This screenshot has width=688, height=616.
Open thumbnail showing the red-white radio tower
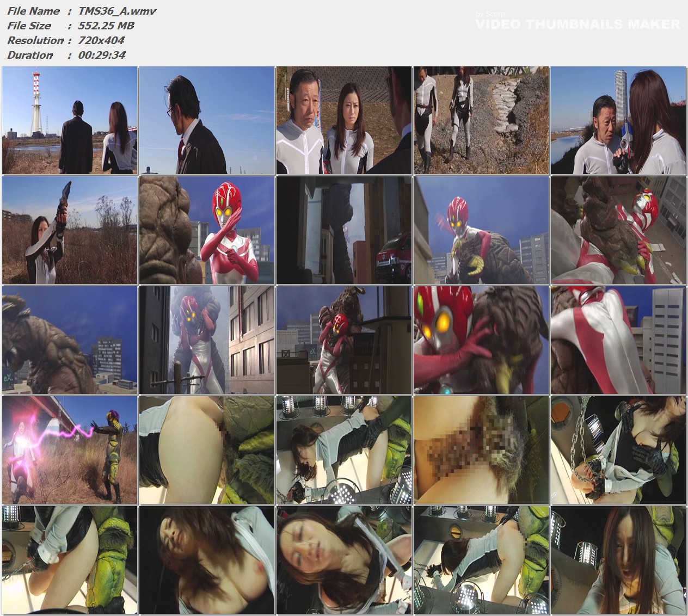[x=70, y=120]
